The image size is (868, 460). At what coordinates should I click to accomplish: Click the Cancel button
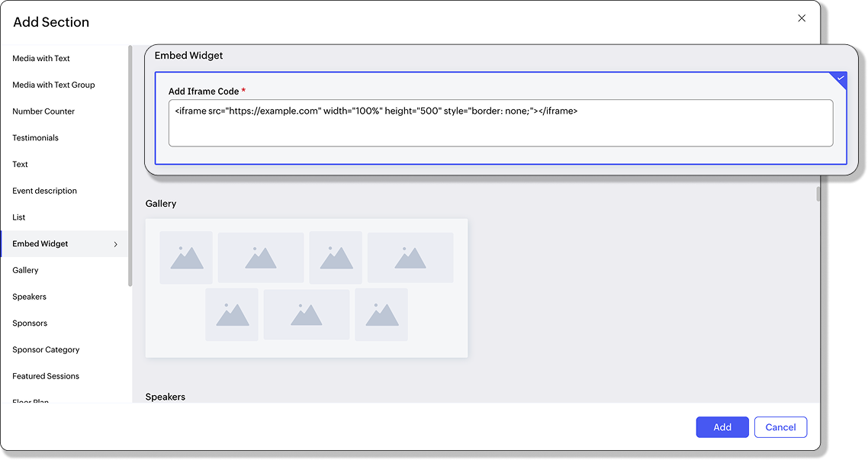tap(780, 427)
